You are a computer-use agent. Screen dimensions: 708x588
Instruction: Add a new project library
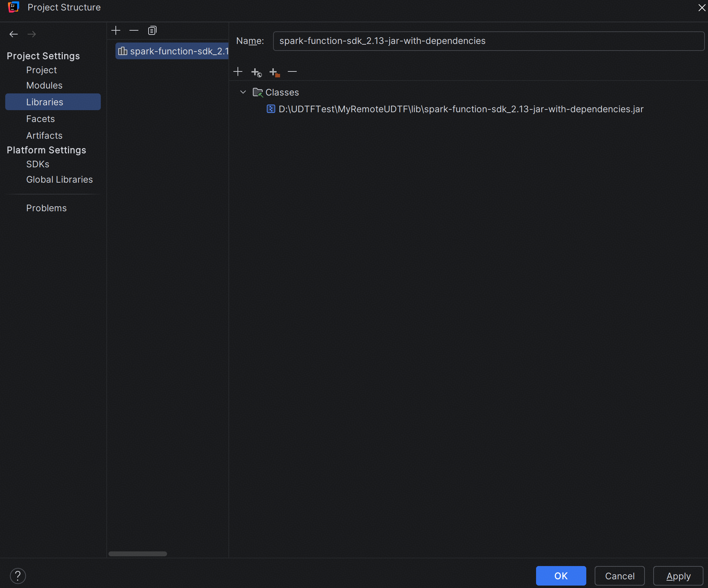point(116,31)
